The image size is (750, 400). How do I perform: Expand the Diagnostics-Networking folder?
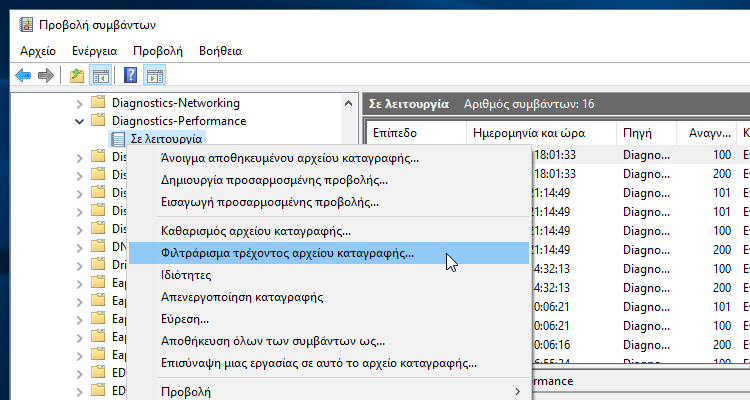[x=80, y=103]
